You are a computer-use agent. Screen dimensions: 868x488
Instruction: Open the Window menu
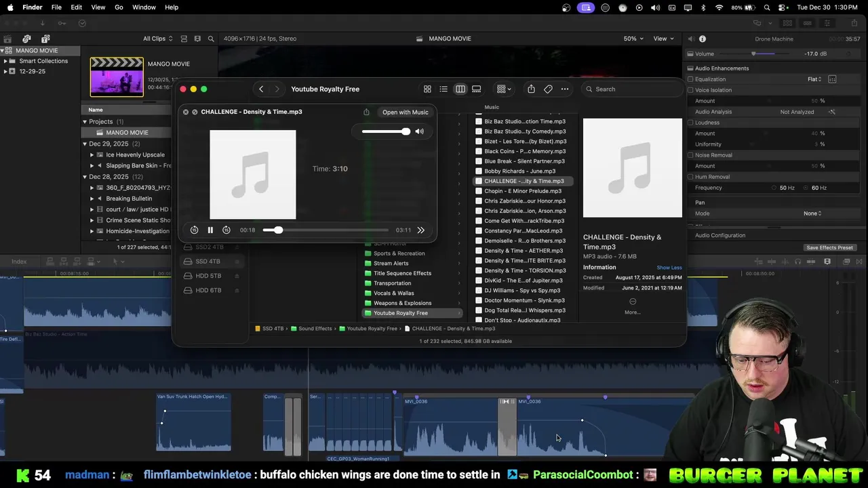(x=144, y=7)
